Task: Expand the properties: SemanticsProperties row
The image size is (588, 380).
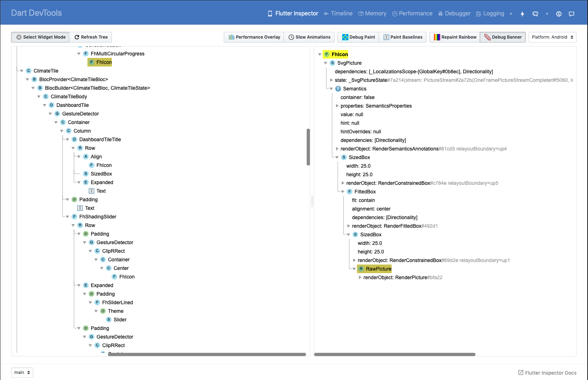Action: (337, 106)
